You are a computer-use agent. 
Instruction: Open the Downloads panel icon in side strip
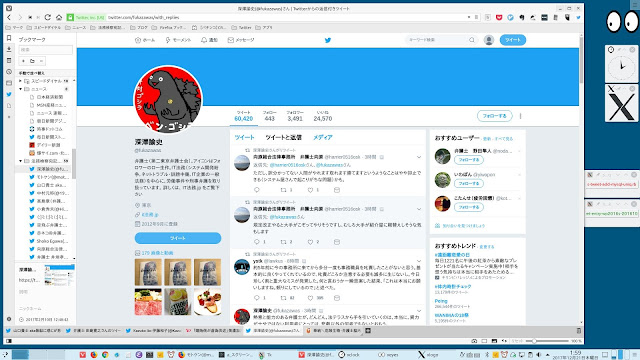9,49
